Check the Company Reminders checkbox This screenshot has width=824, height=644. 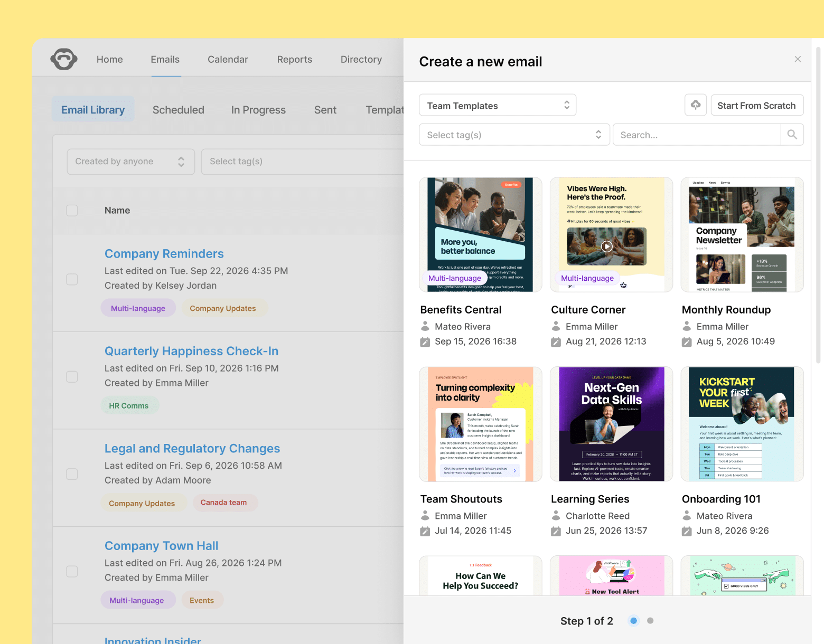[72, 279]
